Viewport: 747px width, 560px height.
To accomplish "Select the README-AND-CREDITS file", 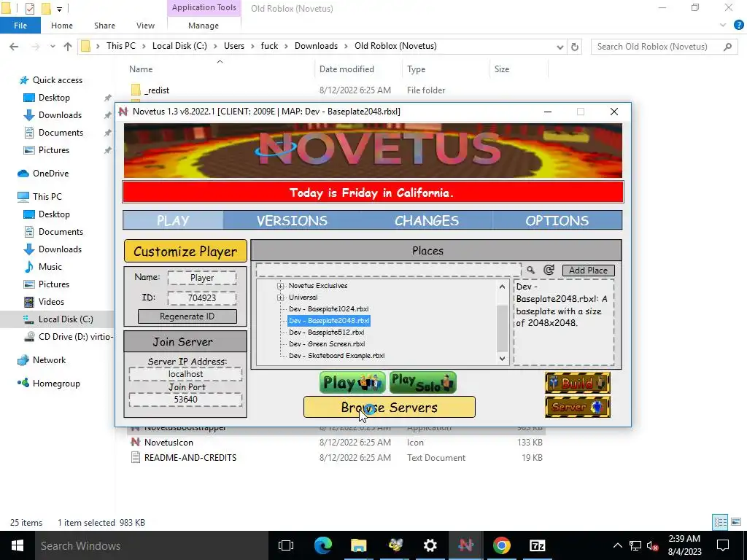I will click(x=190, y=458).
